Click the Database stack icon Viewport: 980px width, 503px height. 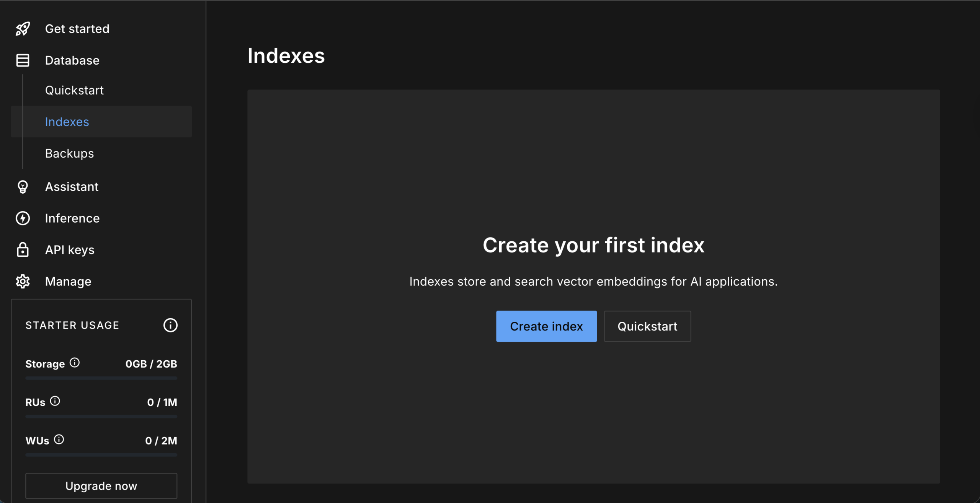coord(23,60)
